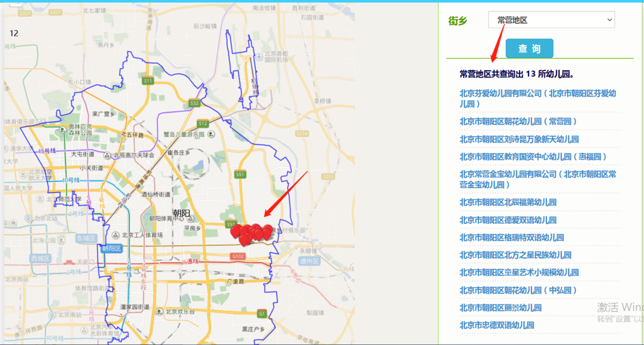Open the 街乡 dropdown showing 常营地区
The image size is (644, 345).
(551, 20)
